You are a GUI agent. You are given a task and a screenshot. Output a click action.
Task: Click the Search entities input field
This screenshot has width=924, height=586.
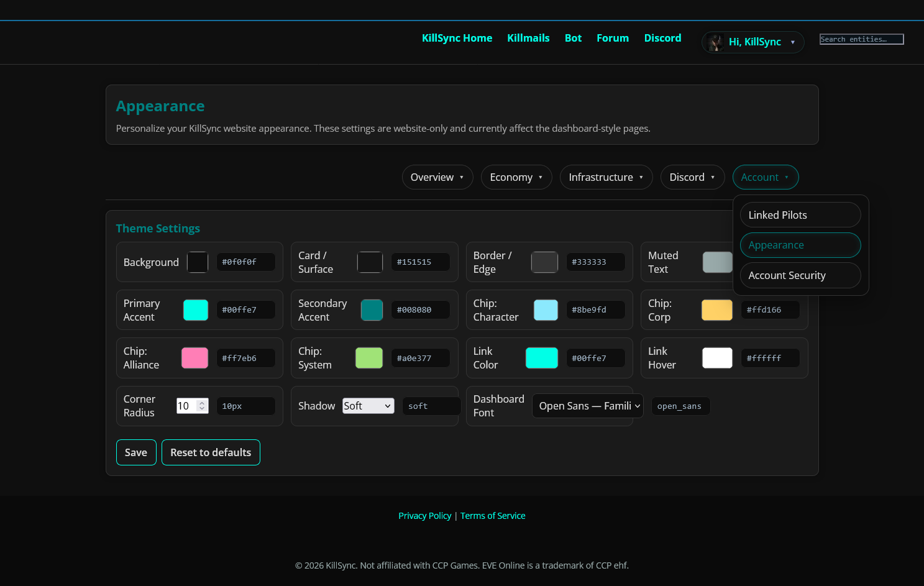(x=861, y=39)
